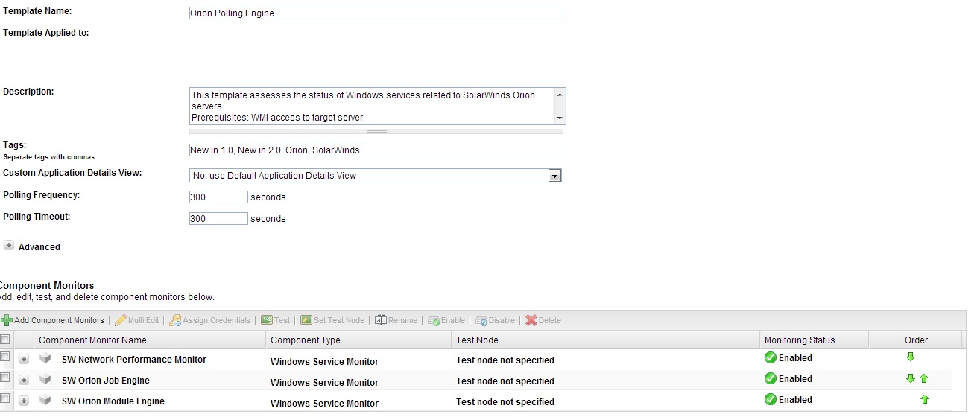The height and width of the screenshot is (420, 980).
Task: Move SW Orion Module Engine up
Action: tap(925, 399)
